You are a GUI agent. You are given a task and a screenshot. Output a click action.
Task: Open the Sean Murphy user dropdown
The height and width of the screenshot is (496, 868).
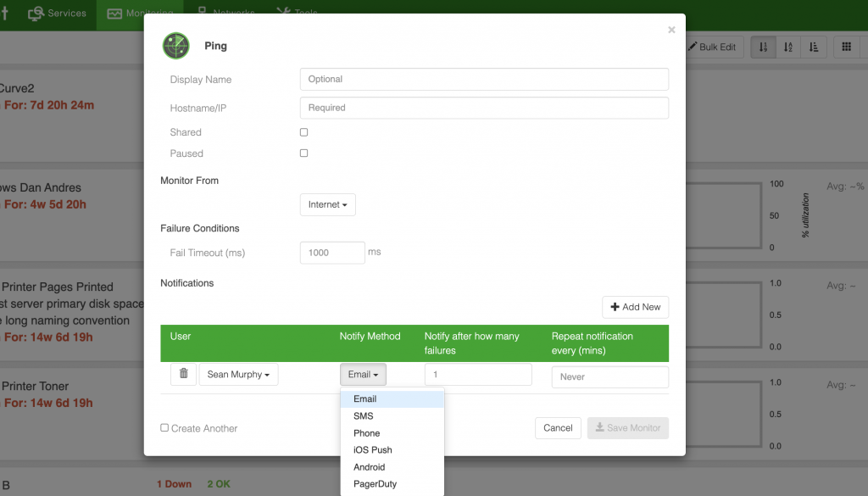[238, 374]
